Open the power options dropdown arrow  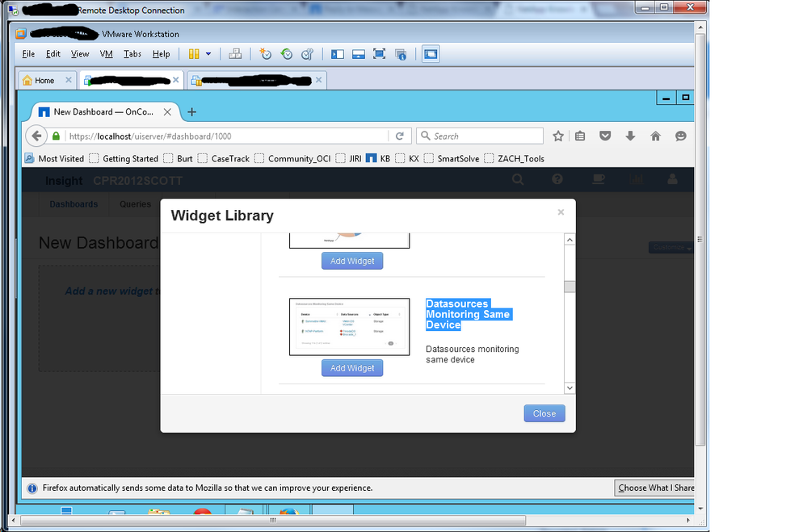click(208, 54)
